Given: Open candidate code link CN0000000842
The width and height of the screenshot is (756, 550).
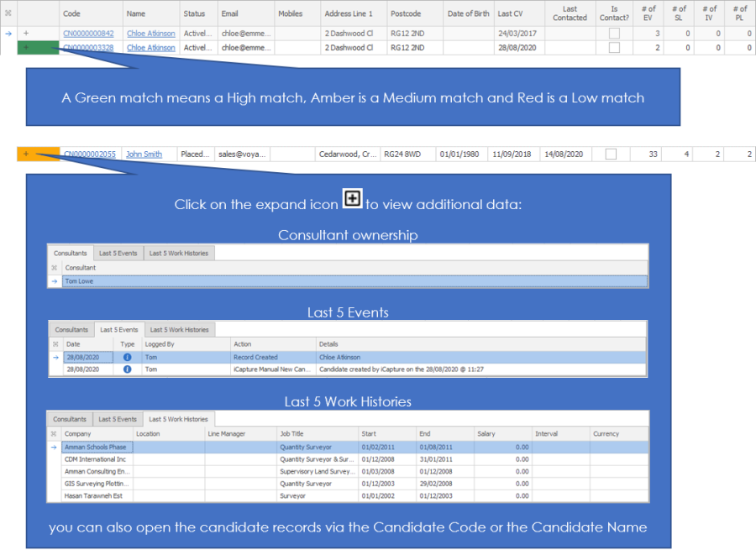Looking at the screenshot, I should pyautogui.click(x=88, y=34).
